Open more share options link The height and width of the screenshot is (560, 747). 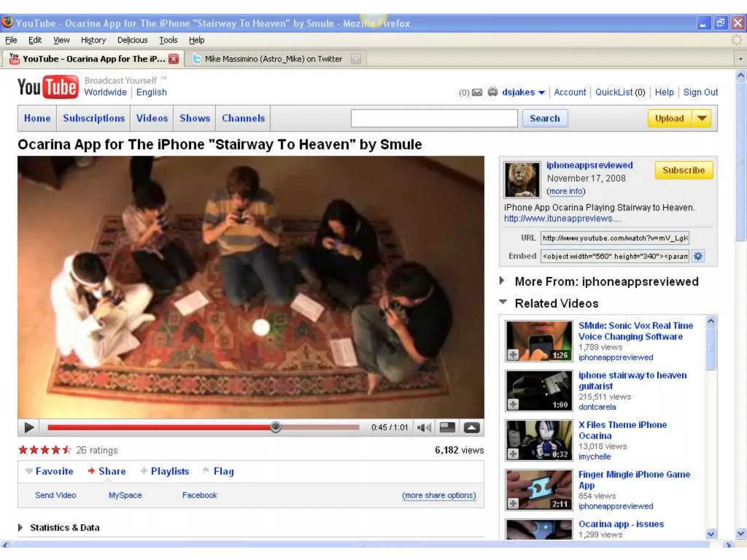439,495
